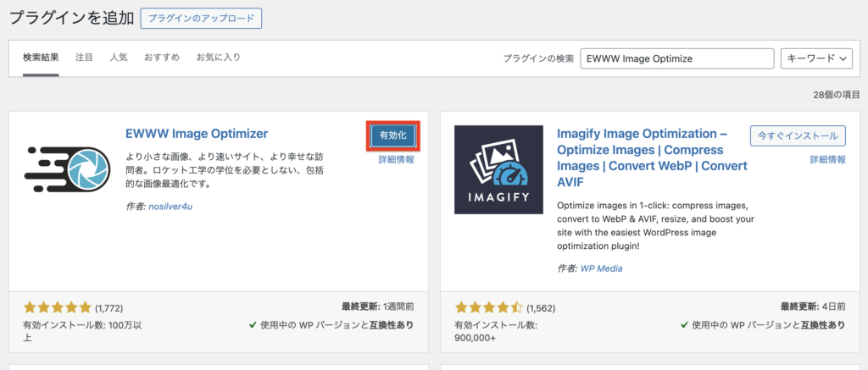Open the お気に入り tab
This screenshot has width=868, height=370.
[x=219, y=58]
